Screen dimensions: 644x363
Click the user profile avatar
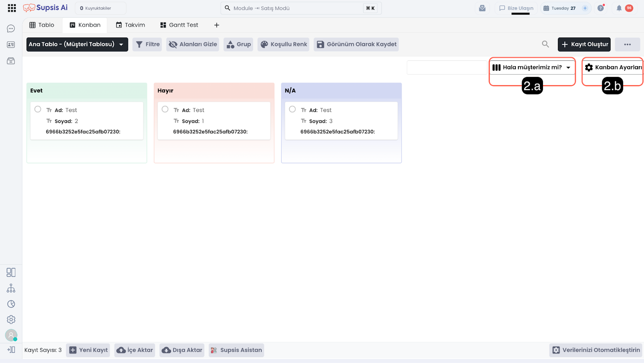(x=11, y=335)
